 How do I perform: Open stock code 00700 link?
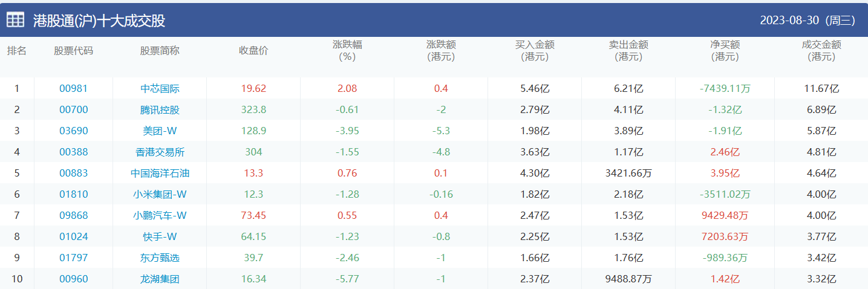73,109
